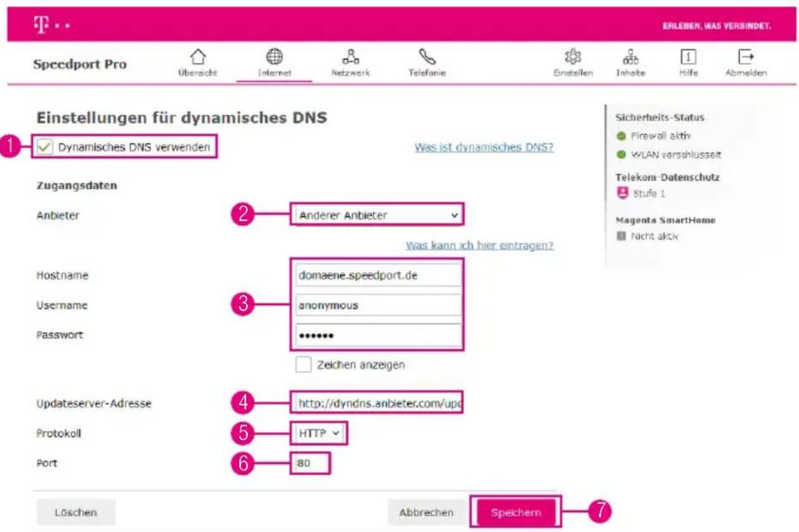799x532 pixels.
Task: Open the Telefonie phone icon
Action: coord(427,57)
